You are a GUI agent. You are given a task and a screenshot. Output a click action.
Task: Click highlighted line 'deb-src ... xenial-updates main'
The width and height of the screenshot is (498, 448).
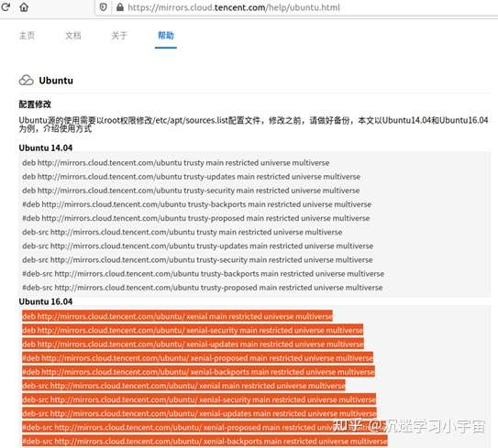click(199, 413)
